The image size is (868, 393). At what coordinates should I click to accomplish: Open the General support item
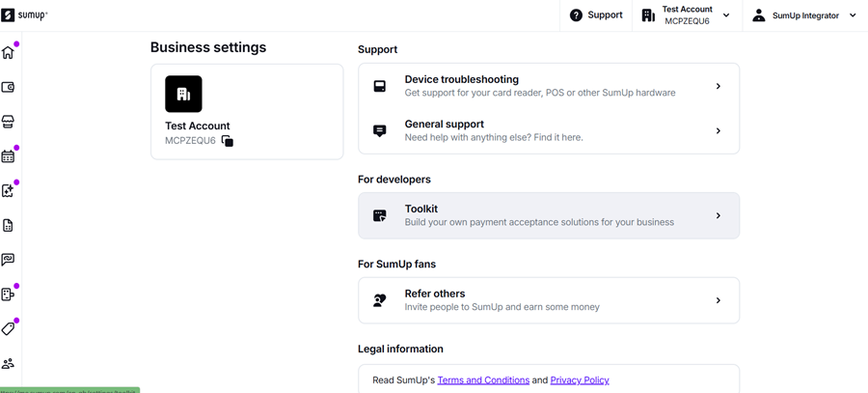click(548, 131)
